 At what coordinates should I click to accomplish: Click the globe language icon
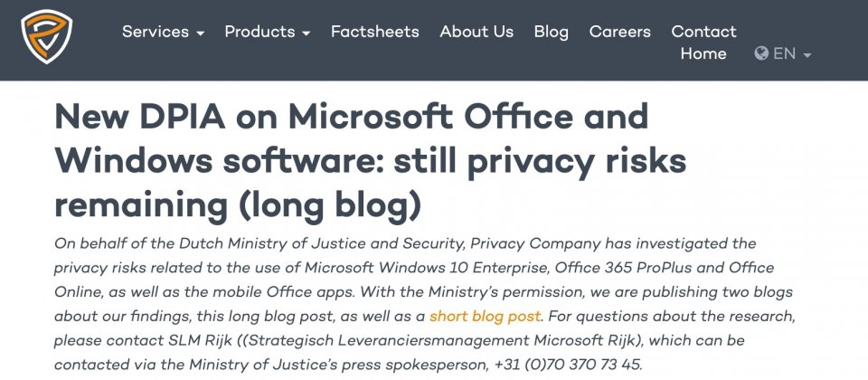(761, 53)
